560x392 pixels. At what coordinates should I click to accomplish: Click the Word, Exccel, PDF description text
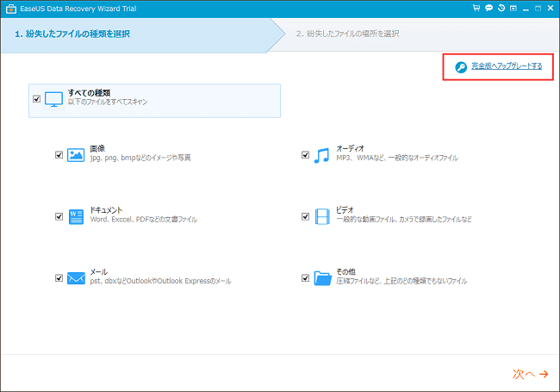pyautogui.click(x=144, y=220)
